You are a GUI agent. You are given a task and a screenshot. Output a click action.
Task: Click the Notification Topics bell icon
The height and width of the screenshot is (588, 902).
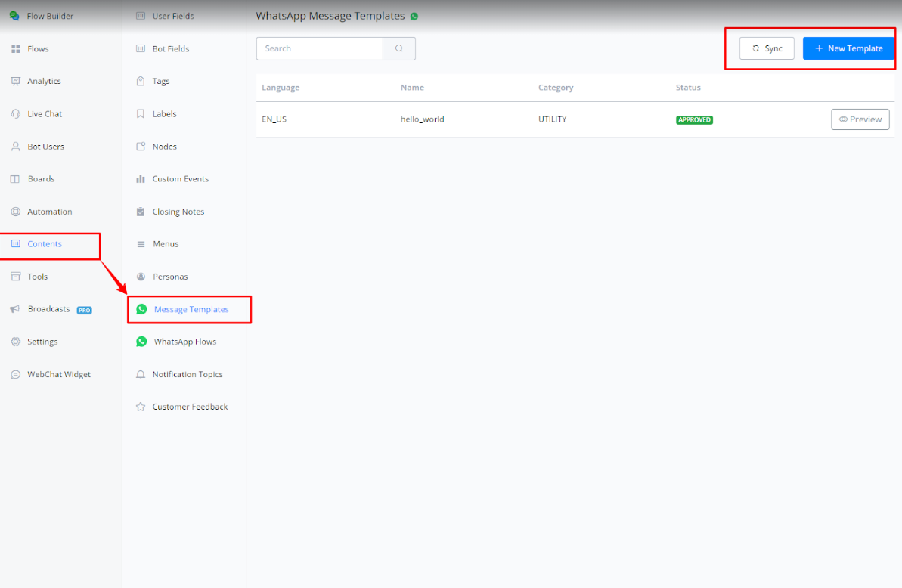point(141,374)
